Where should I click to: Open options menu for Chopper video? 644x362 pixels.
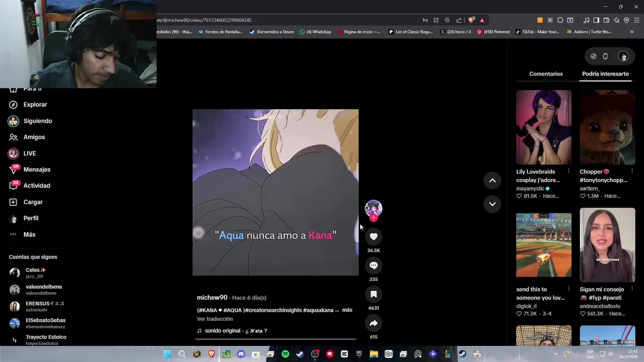pyautogui.click(x=632, y=171)
